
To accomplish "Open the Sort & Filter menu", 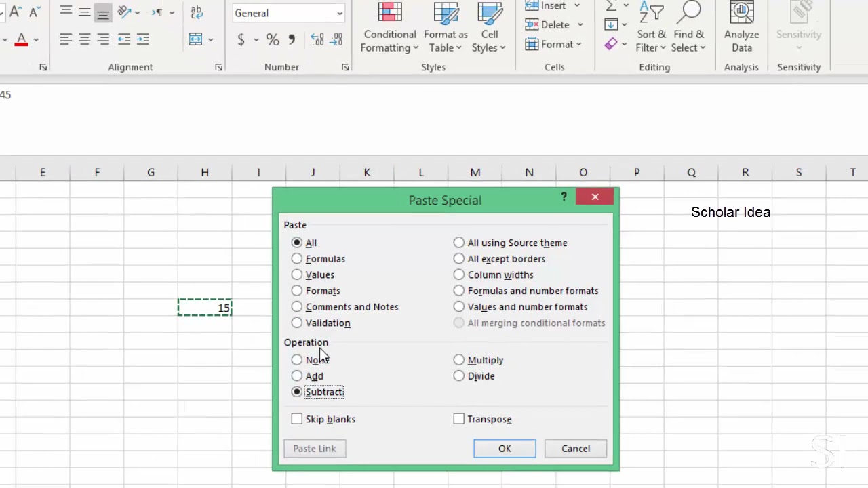I will click(651, 27).
